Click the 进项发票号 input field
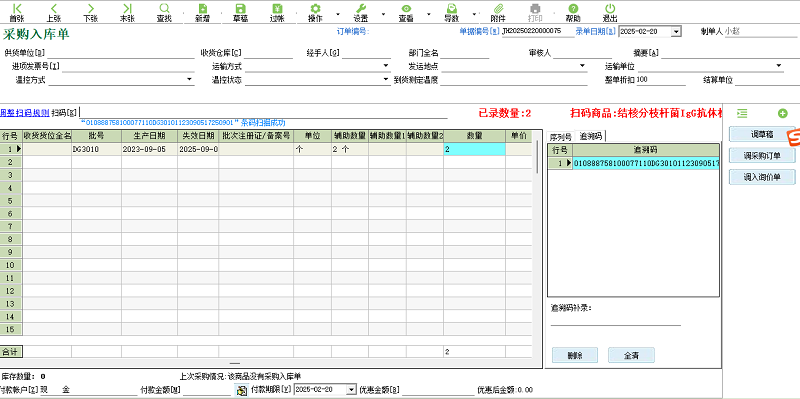This screenshot has width=800, height=399. (128, 66)
